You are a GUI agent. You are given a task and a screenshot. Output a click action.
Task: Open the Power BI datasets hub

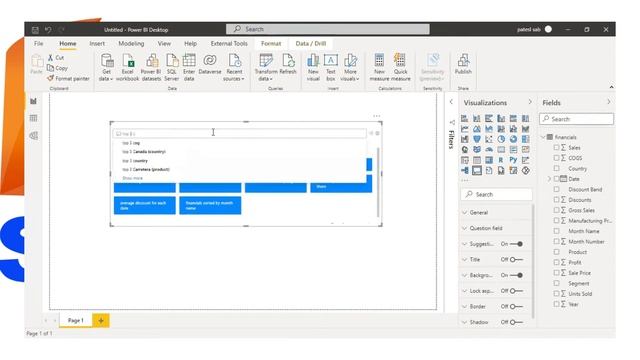[x=151, y=67]
